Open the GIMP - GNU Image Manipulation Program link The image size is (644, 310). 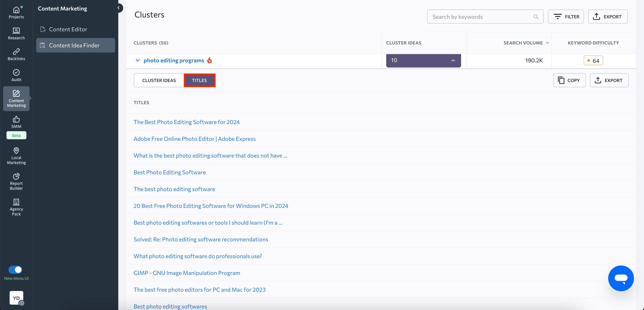(187, 273)
